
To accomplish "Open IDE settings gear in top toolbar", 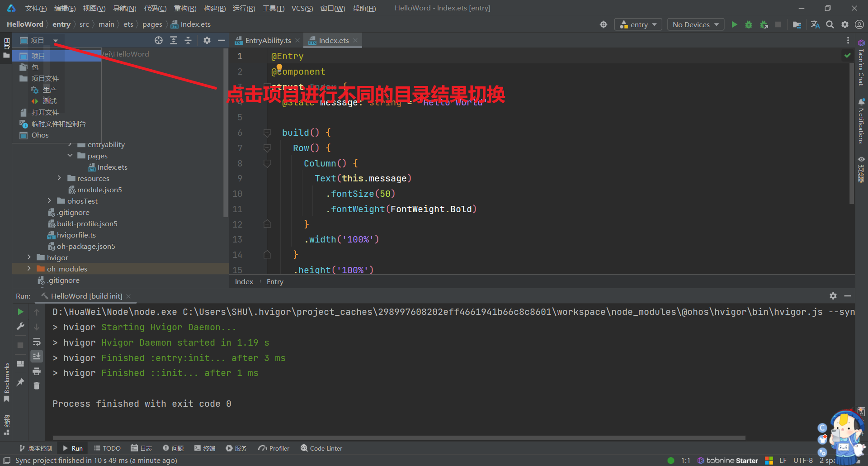I will 845,24.
